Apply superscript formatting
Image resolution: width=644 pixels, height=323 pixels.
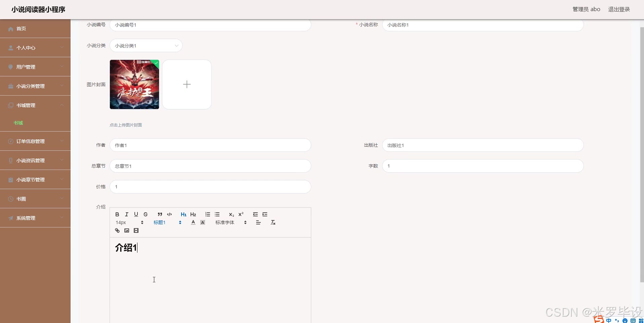pos(241,214)
